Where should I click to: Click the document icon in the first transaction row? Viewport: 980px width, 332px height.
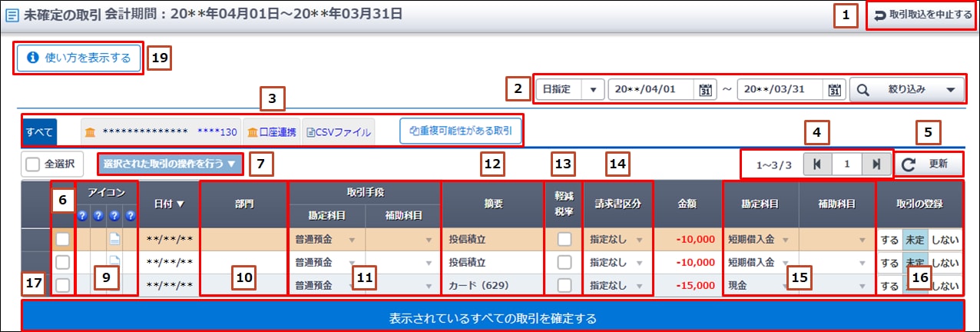(114, 240)
